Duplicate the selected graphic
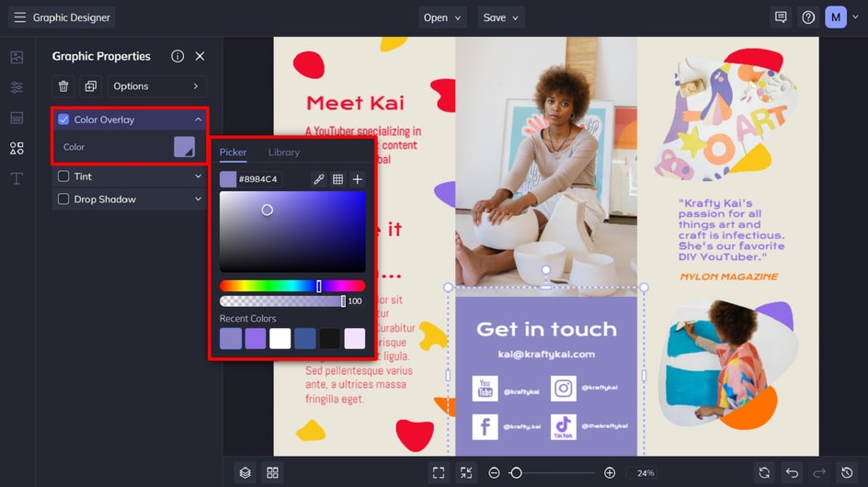 click(x=90, y=86)
